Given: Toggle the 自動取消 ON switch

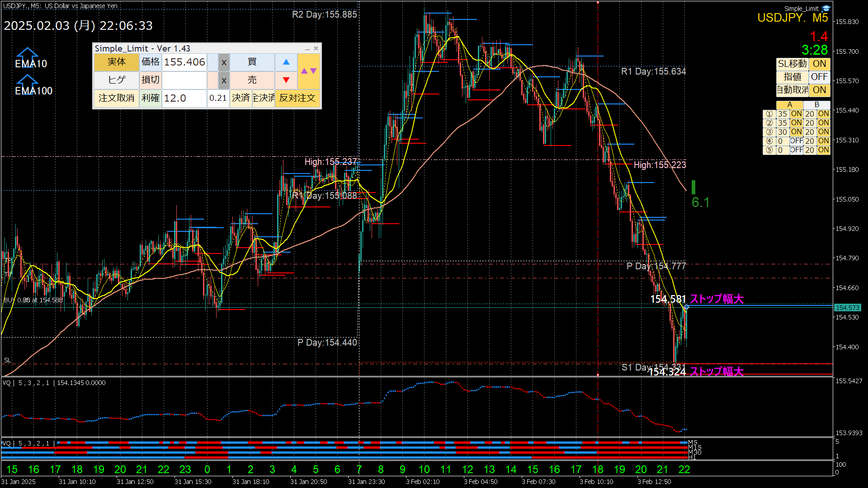Looking at the screenshot, I should (819, 90).
